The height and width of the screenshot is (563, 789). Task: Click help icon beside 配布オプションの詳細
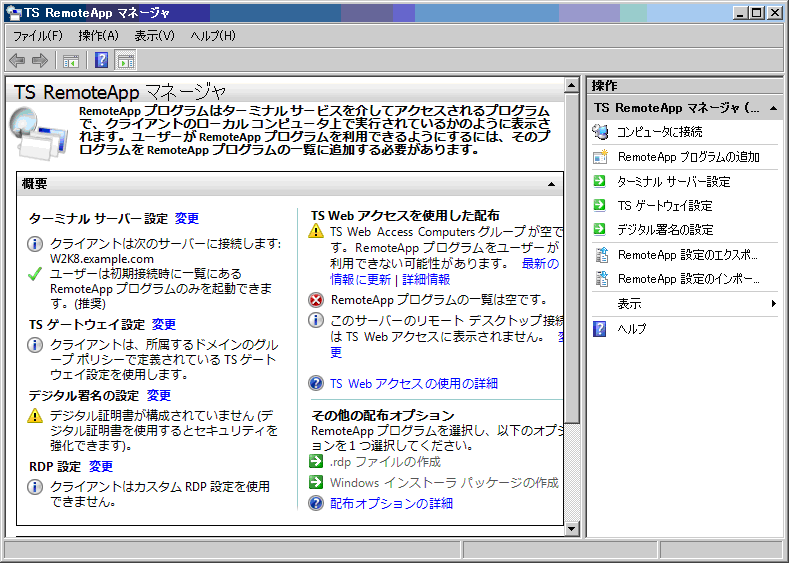point(316,503)
